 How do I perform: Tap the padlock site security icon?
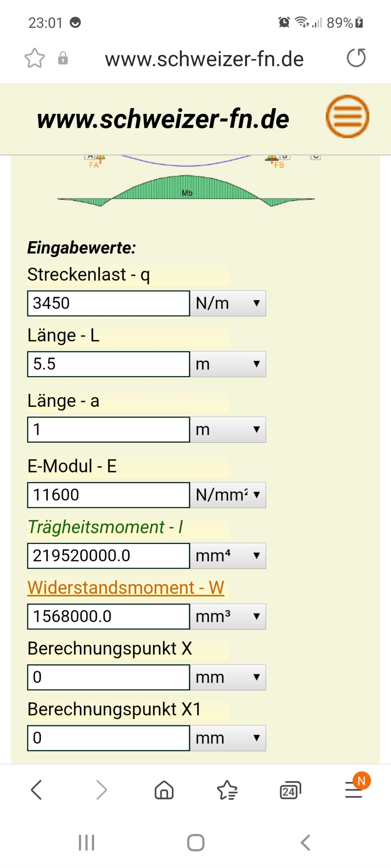pos(63,58)
